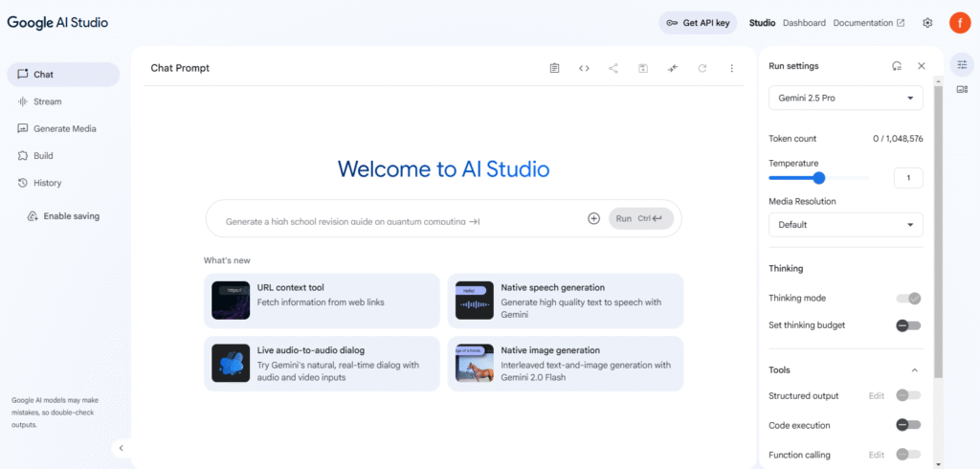The image size is (980, 469).
Task: Open the Media Resolution dropdown
Action: tap(846, 225)
